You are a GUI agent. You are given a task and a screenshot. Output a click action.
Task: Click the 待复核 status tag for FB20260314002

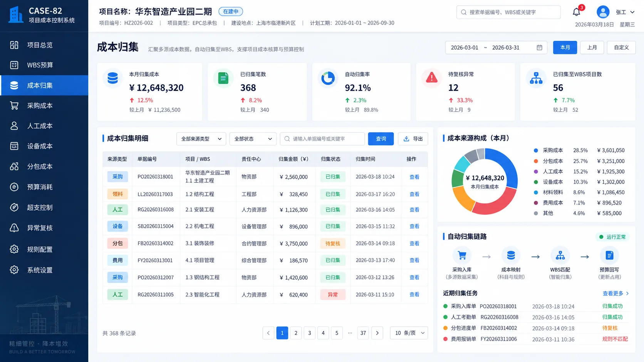click(x=333, y=244)
